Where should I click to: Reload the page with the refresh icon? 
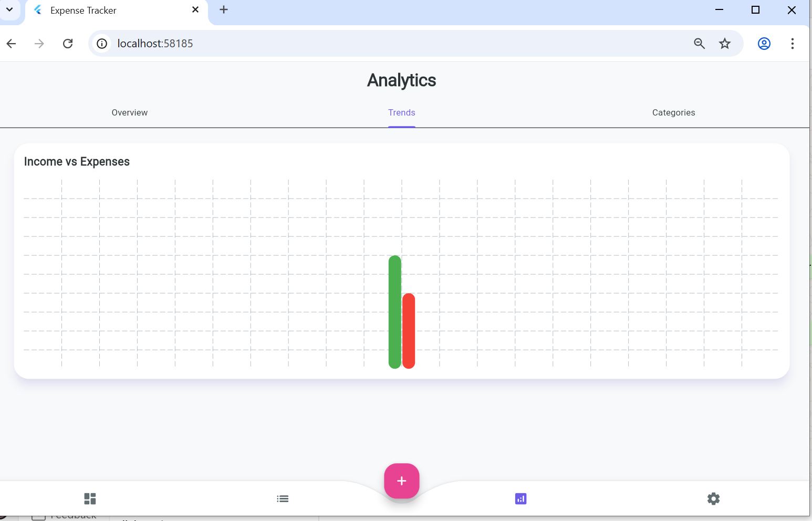(68, 44)
